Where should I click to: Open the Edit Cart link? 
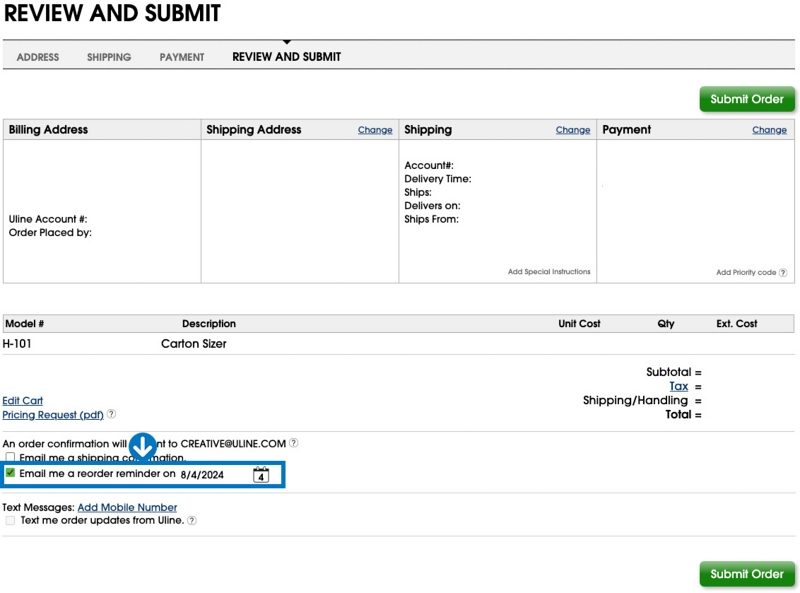22,401
